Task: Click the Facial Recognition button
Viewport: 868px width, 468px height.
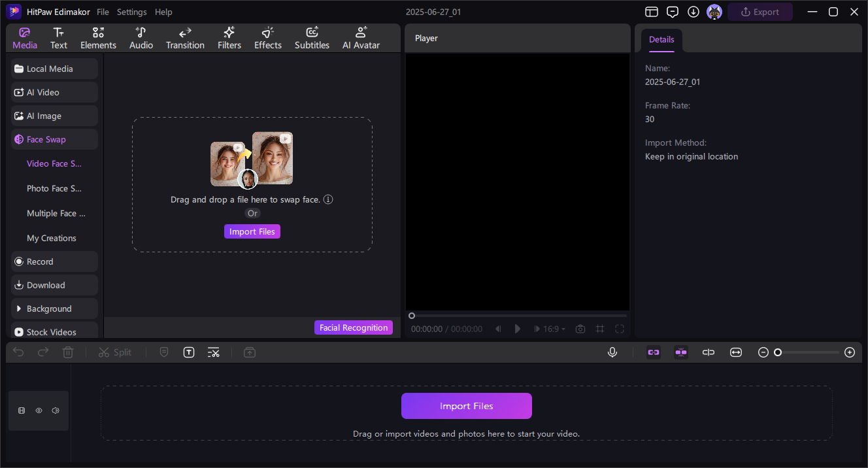Action: point(354,327)
